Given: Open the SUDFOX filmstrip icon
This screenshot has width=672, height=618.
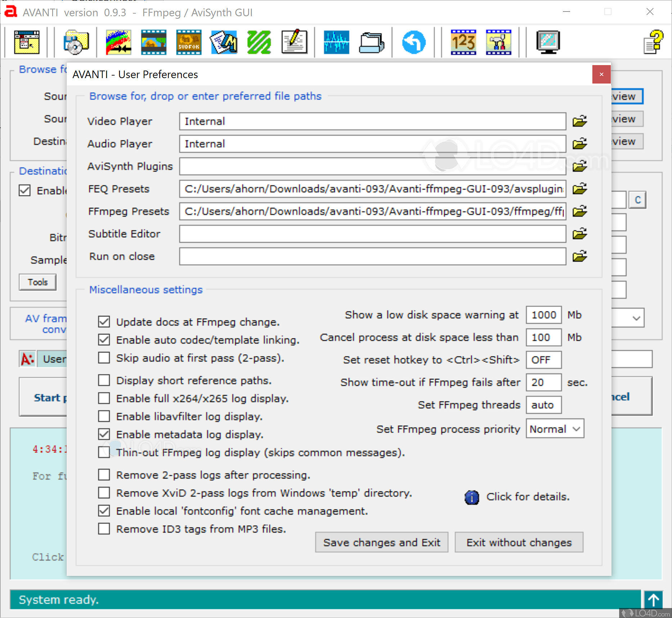Looking at the screenshot, I should [189, 42].
